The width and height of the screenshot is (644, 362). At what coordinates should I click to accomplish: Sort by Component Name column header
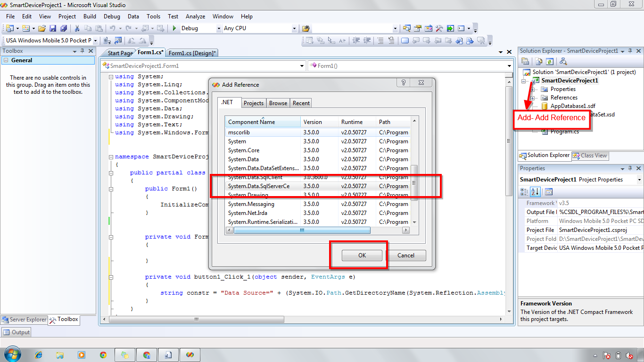(263, 122)
